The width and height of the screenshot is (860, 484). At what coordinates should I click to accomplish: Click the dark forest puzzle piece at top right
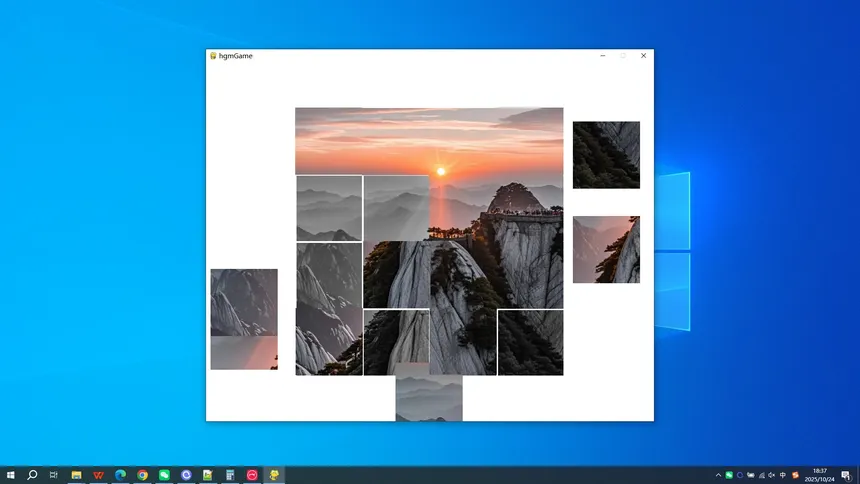tap(606, 155)
